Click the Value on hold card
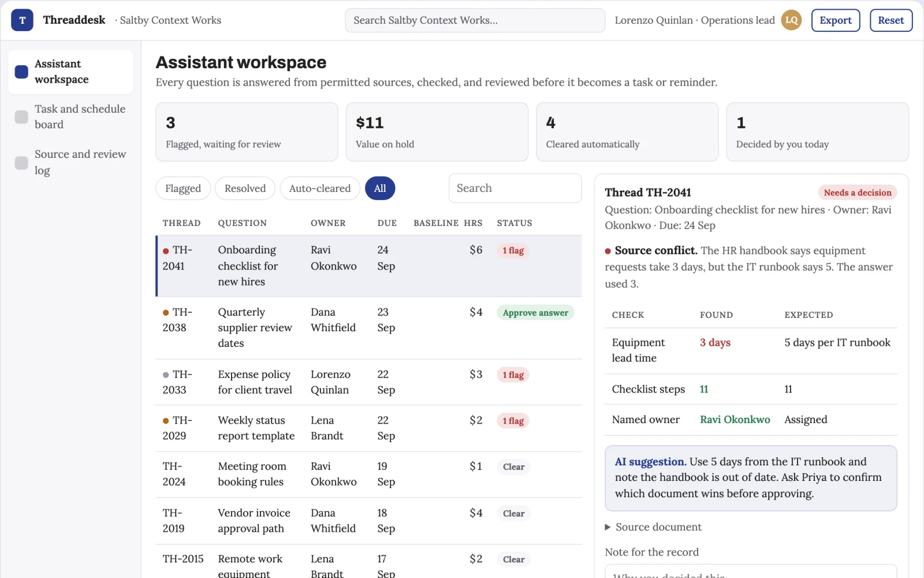Viewport: 924px width, 578px height. (x=437, y=132)
